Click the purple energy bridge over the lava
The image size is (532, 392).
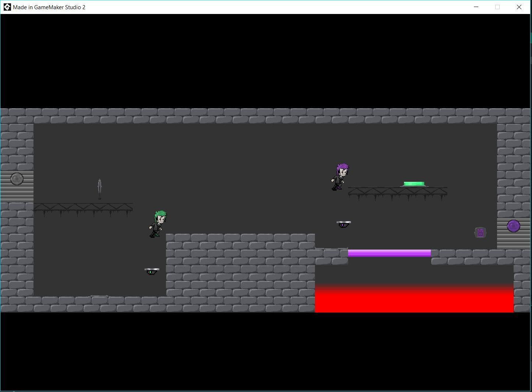tap(389, 253)
